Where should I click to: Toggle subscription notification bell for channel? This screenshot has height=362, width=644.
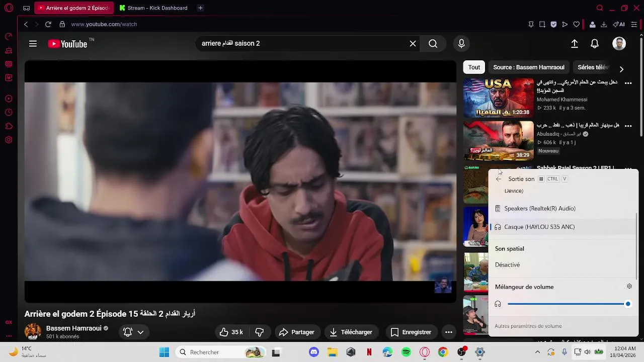(128, 332)
